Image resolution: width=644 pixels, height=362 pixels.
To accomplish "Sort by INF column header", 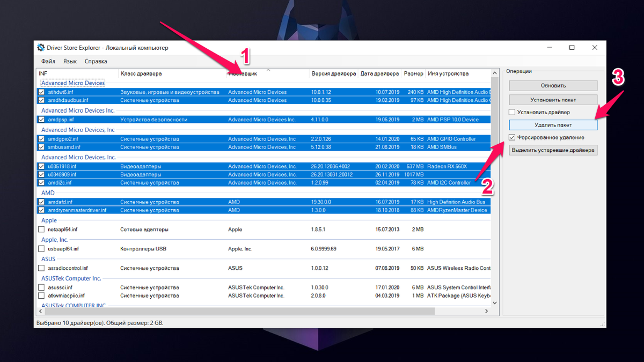I will 77,73.
